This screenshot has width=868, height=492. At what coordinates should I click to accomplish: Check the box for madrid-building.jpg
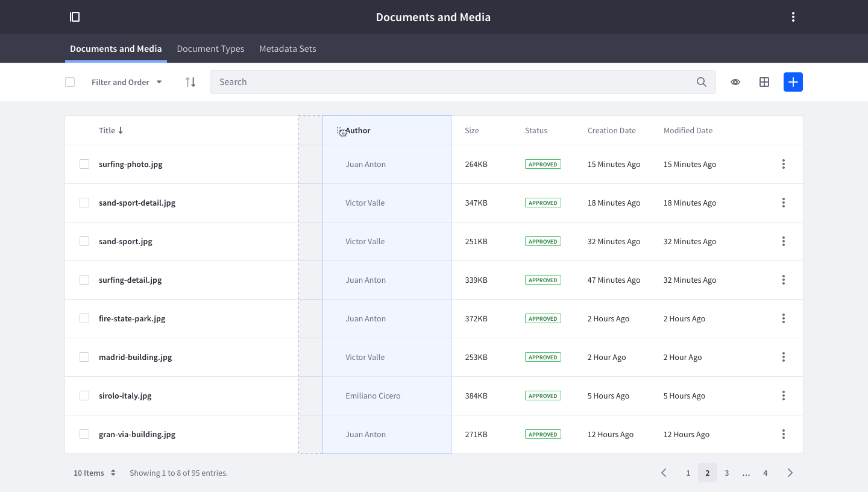84,357
